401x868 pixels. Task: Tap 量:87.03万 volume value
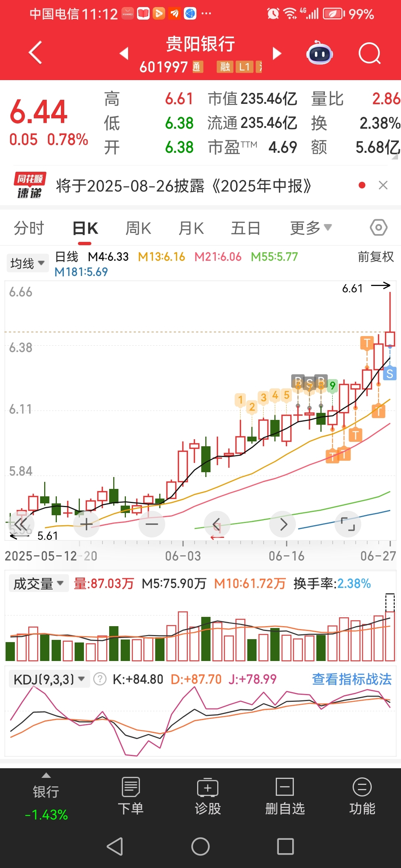104,583
